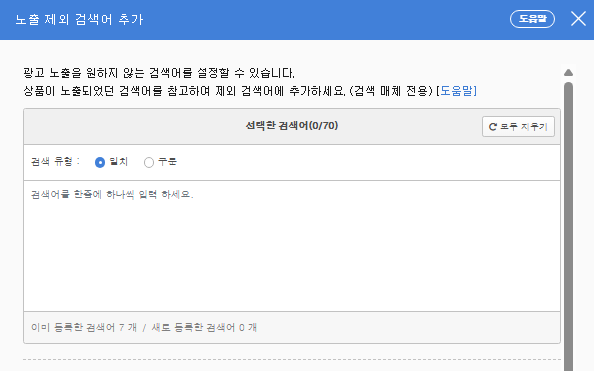594x371 pixels.
Task: Focus the keyword entry text area
Action: tap(292, 246)
